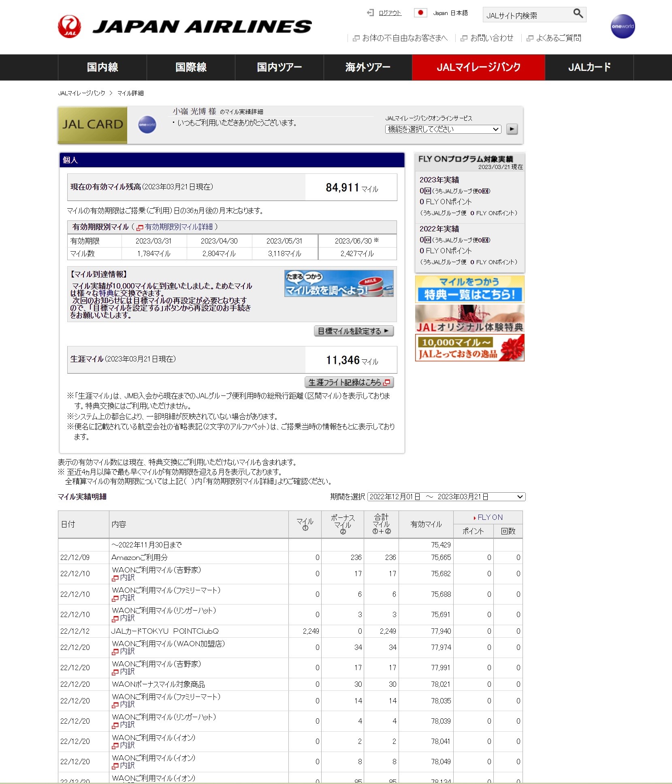This screenshot has height=784, width=672.
Task: Click the 3,118マイル cell
Action: (x=284, y=254)
